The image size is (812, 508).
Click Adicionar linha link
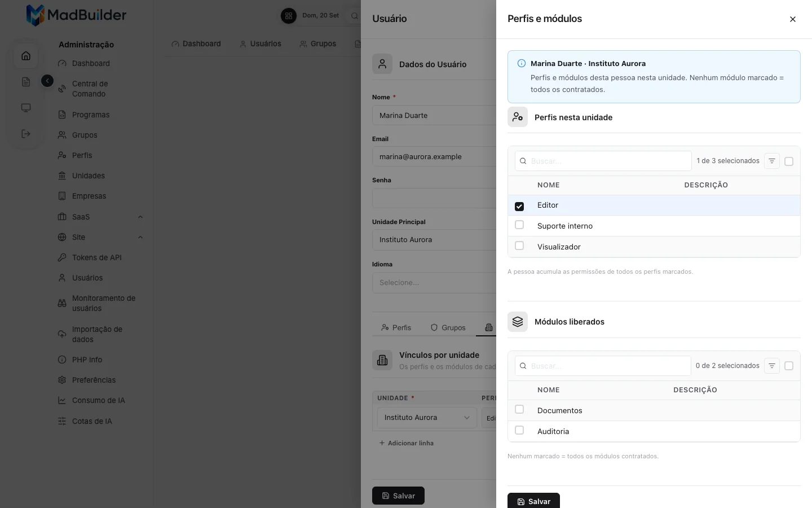pyautogui.click(x=406, y=443)
